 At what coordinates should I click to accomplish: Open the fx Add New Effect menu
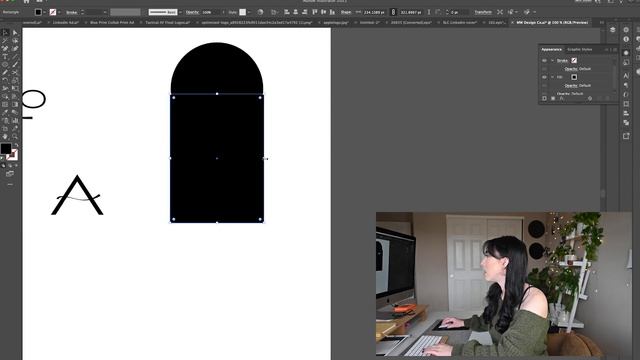pos(562,98)
